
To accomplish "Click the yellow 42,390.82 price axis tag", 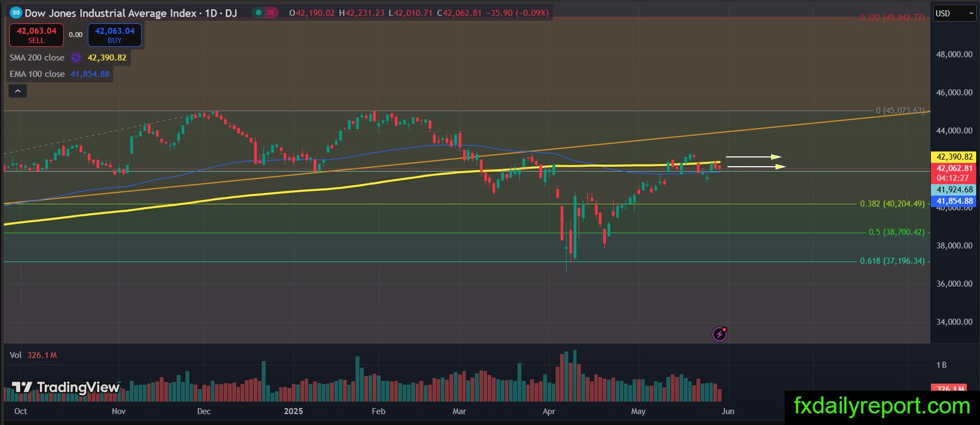I will [954, 157].
